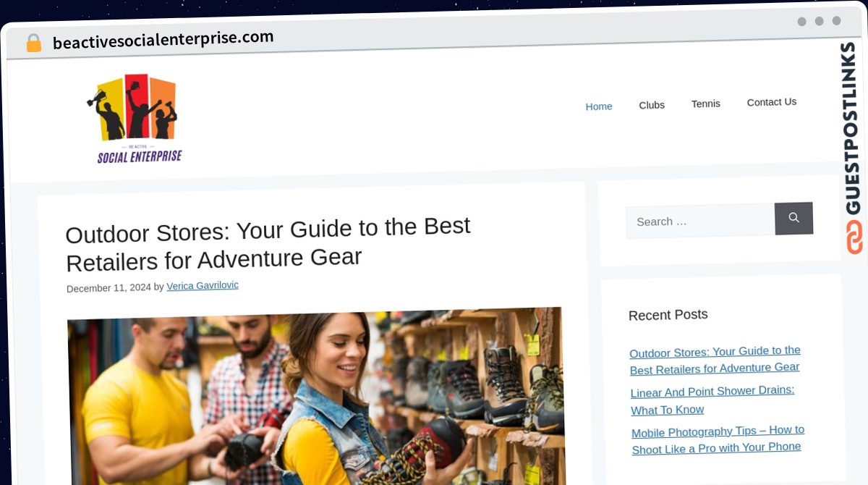The image size is (868, 485).
Task: Open Linear And Point Shower Drains post
Action: pyautogui.click(x=712, y=400)
